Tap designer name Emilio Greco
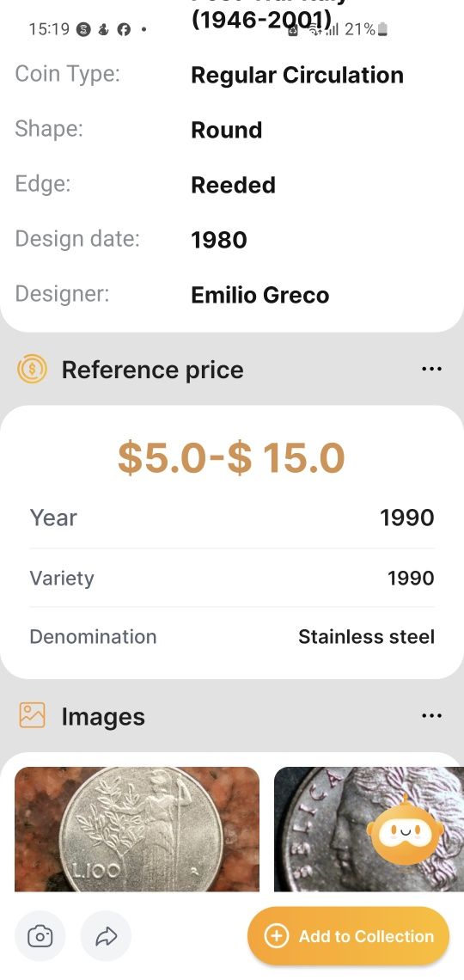The height and width of the screenshot is (980, 464). coord(259,295)
